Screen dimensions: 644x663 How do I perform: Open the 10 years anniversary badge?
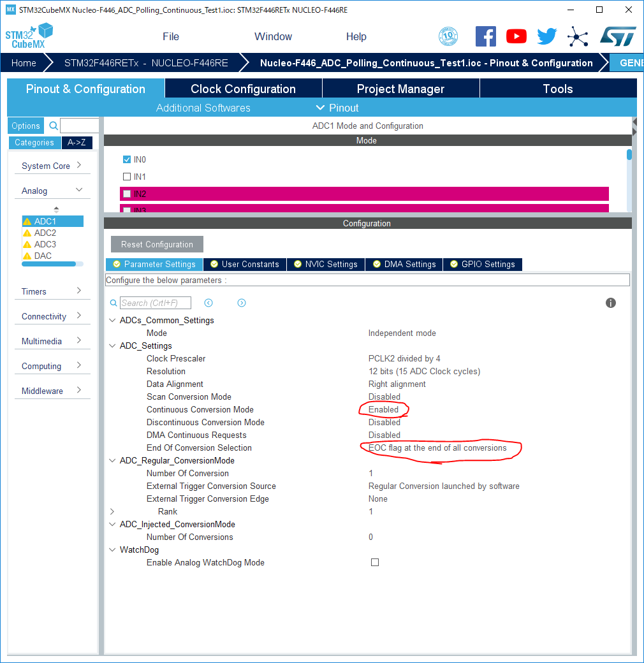click(x=448, y=36)
